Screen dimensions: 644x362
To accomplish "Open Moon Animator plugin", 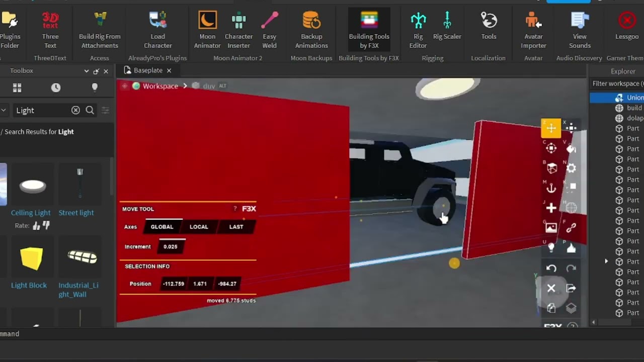I will [207, 30].
